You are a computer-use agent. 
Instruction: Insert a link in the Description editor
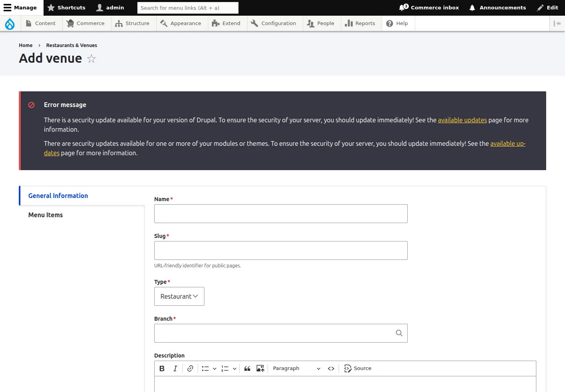point(190,368)
